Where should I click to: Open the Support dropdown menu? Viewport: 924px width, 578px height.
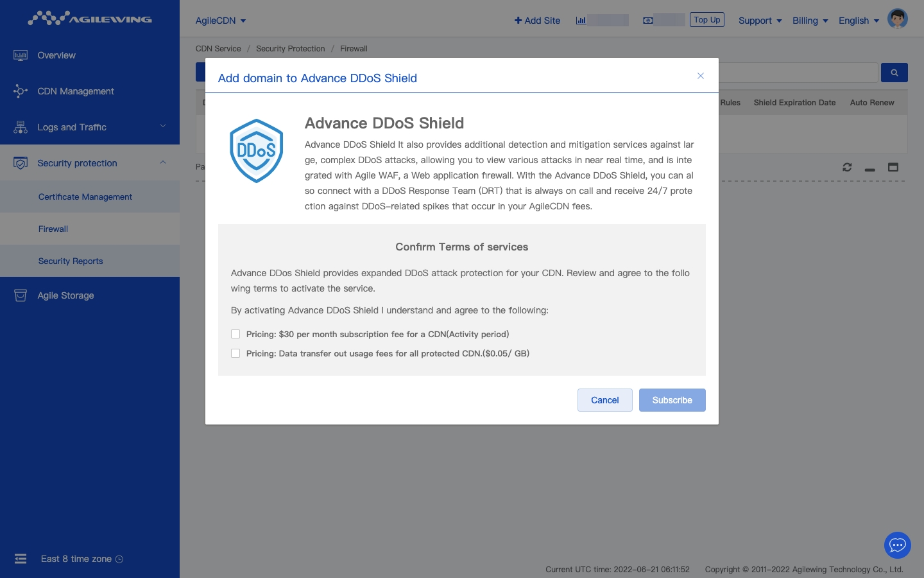760,21
